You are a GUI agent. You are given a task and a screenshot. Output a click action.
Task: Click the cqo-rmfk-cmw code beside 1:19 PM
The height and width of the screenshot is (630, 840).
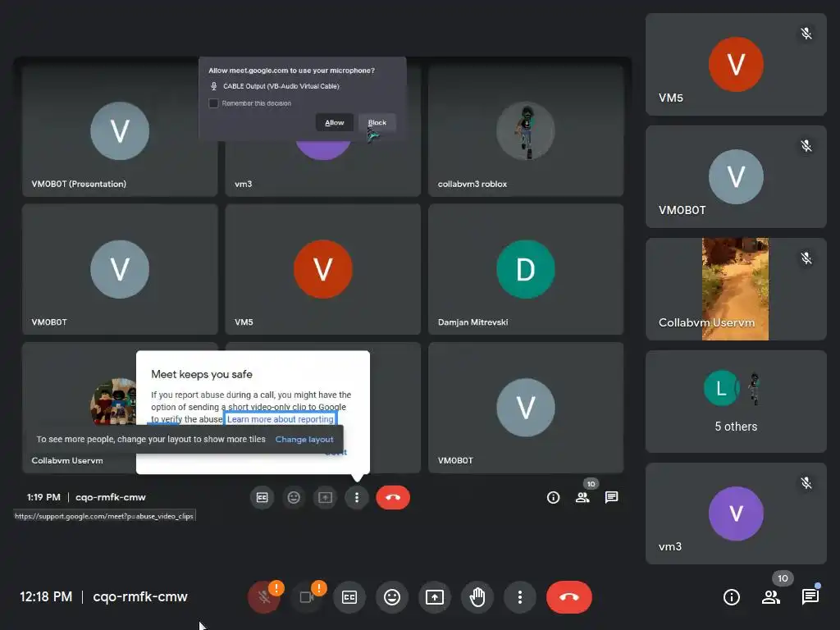click(111, 497)
